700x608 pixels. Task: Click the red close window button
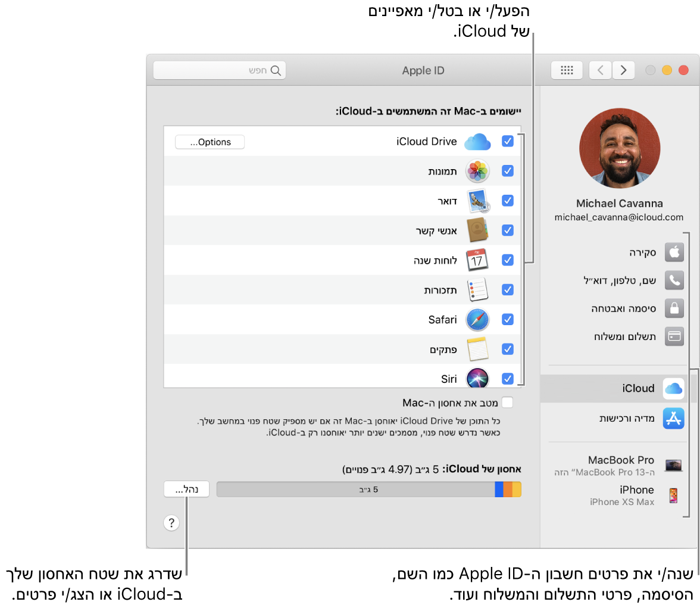[x=683, y=70]
